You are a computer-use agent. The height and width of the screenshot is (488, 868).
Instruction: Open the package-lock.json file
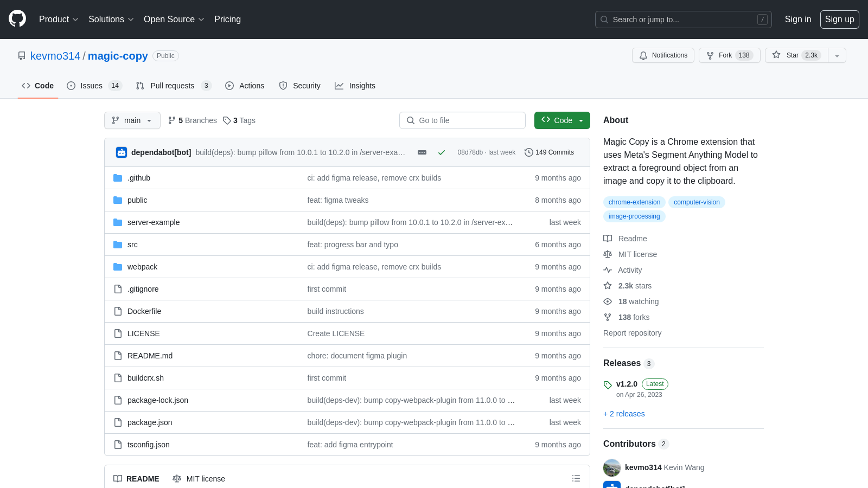pyautogui.click(x=158, y=400)
